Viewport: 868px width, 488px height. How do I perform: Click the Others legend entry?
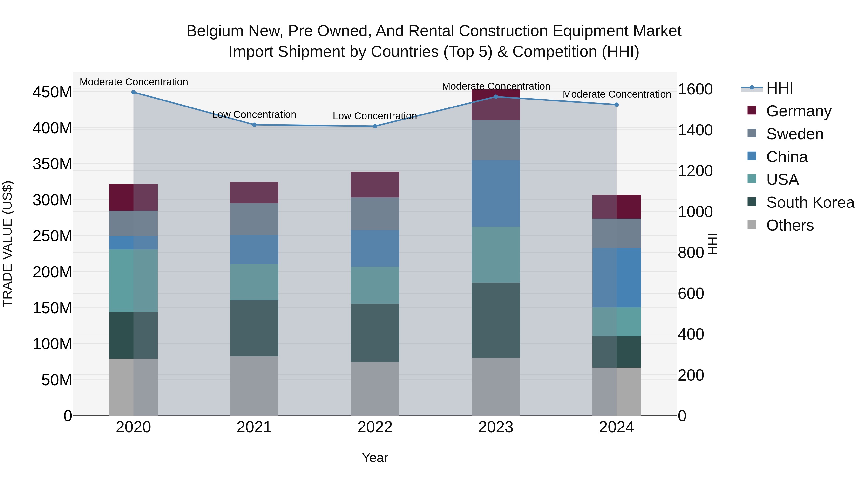click(780, 225)
